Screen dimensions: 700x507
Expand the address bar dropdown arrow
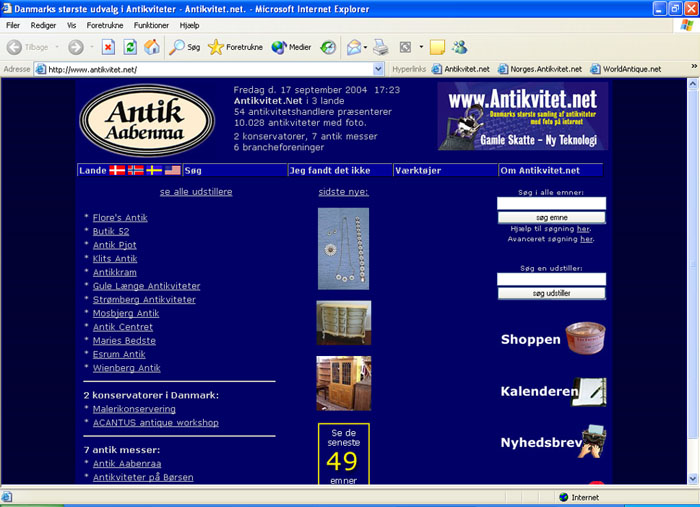(x=378, y=69)
